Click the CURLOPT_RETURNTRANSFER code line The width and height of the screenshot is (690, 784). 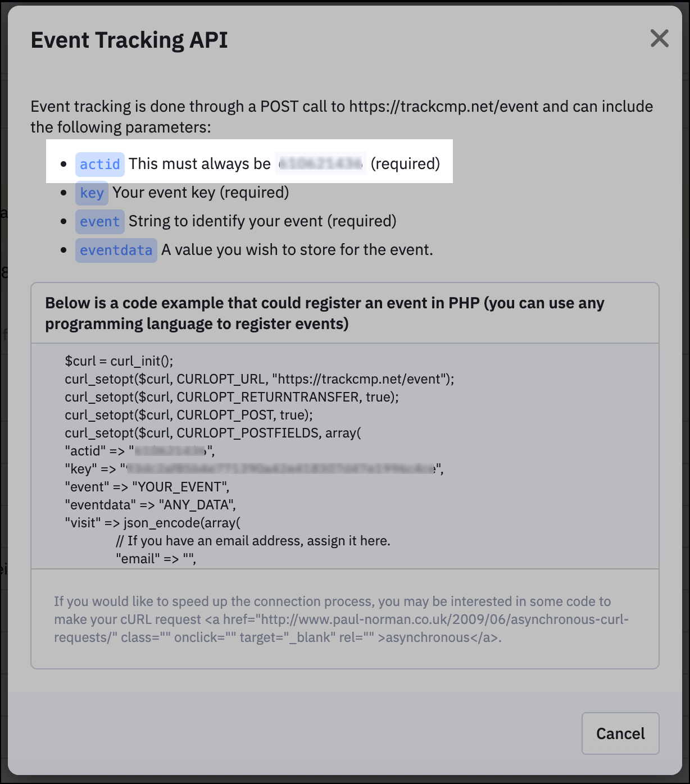point(231,397)
